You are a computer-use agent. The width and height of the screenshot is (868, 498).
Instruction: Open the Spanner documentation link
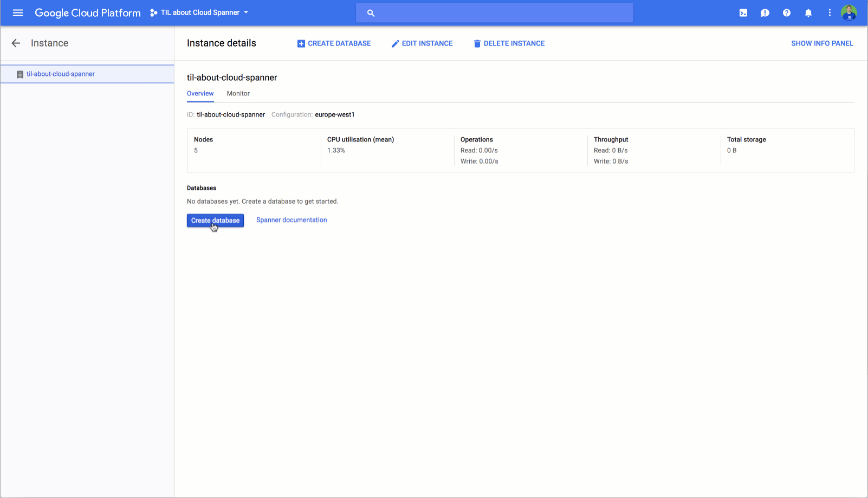(292, 220)
